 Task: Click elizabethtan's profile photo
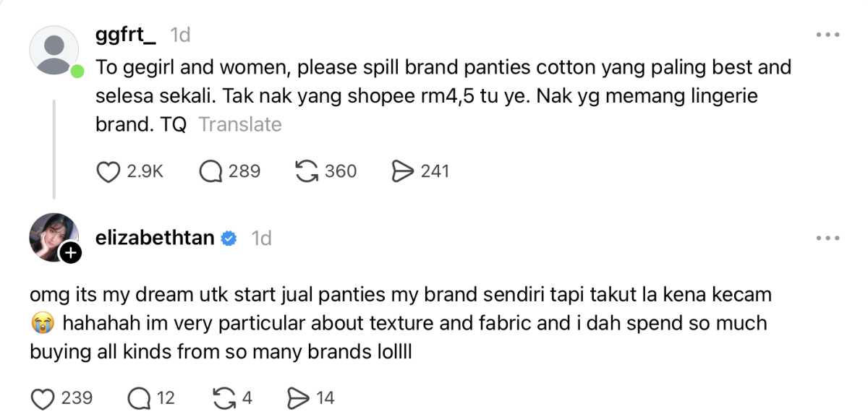click(51, 235)
